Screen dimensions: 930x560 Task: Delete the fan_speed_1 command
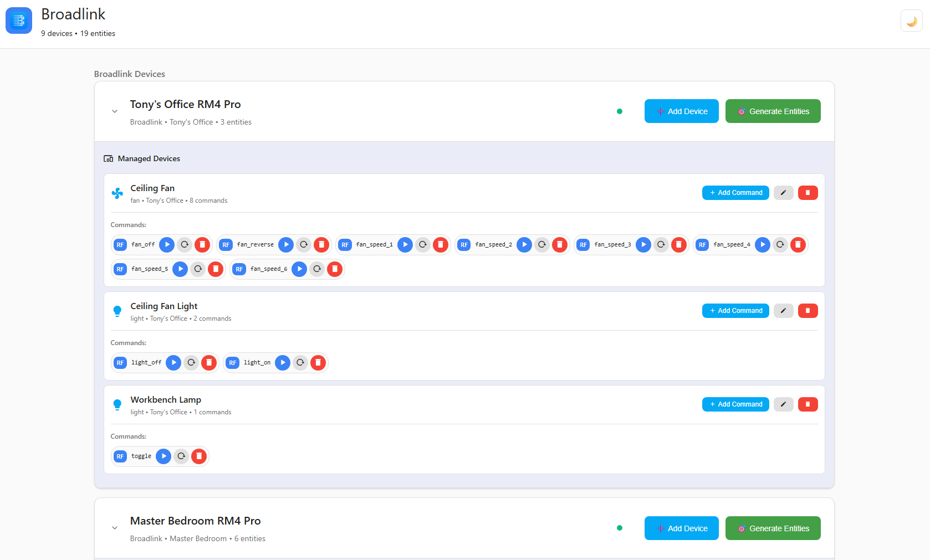pyautogui.click(x=441, y=244)
